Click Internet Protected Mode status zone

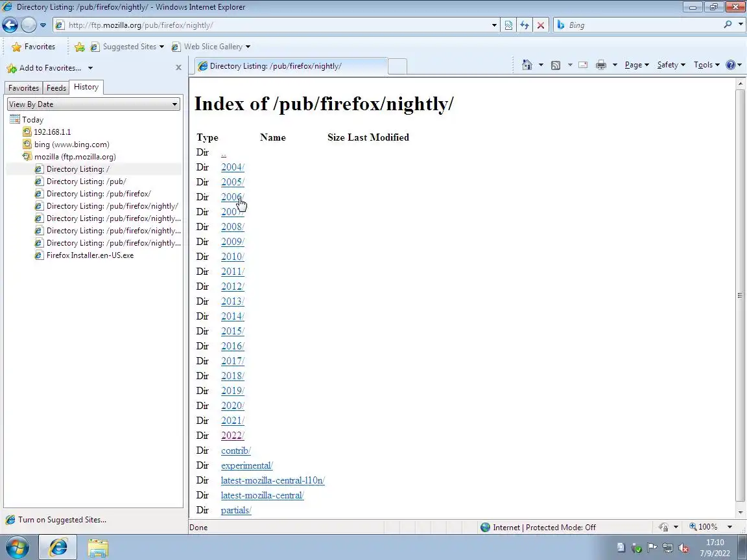[x=538, y=527]
